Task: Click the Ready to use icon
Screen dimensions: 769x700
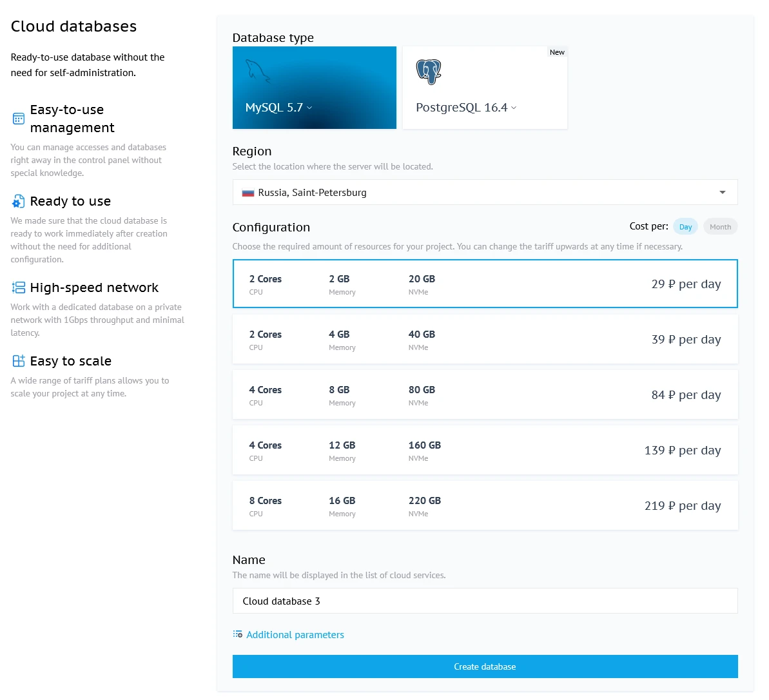Action: [18, 201]
